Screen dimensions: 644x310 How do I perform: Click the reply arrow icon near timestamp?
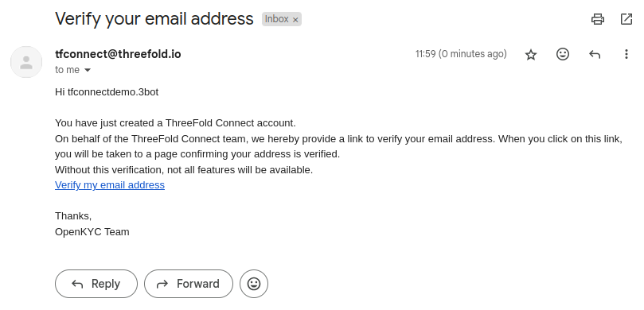[595, 54]
